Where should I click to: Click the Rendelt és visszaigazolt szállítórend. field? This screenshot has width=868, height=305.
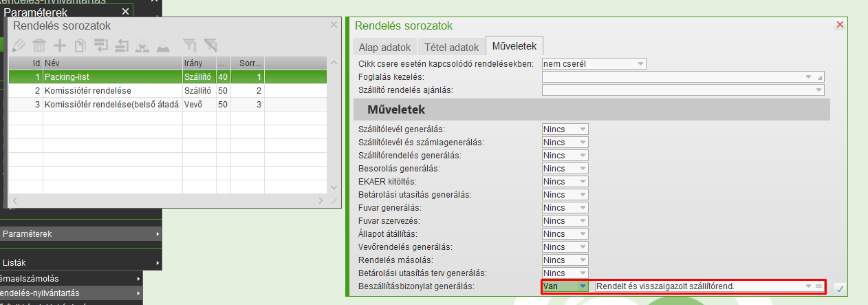tap(698, 286)
